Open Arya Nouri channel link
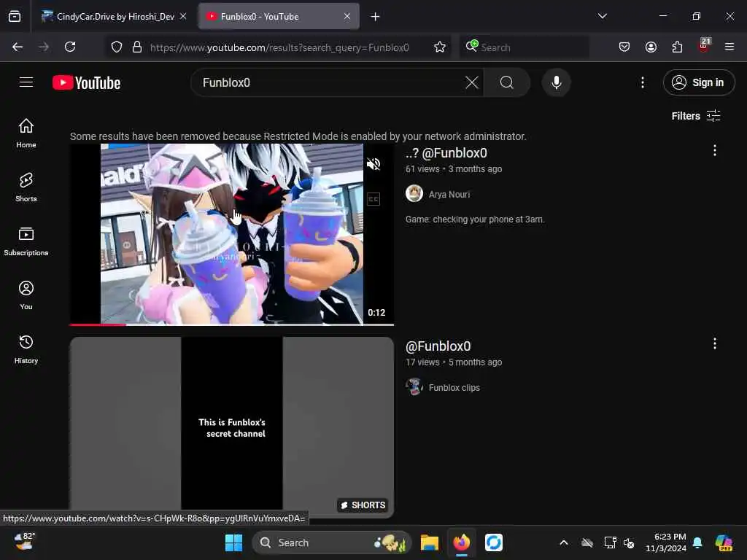 (x=449, y=194)
